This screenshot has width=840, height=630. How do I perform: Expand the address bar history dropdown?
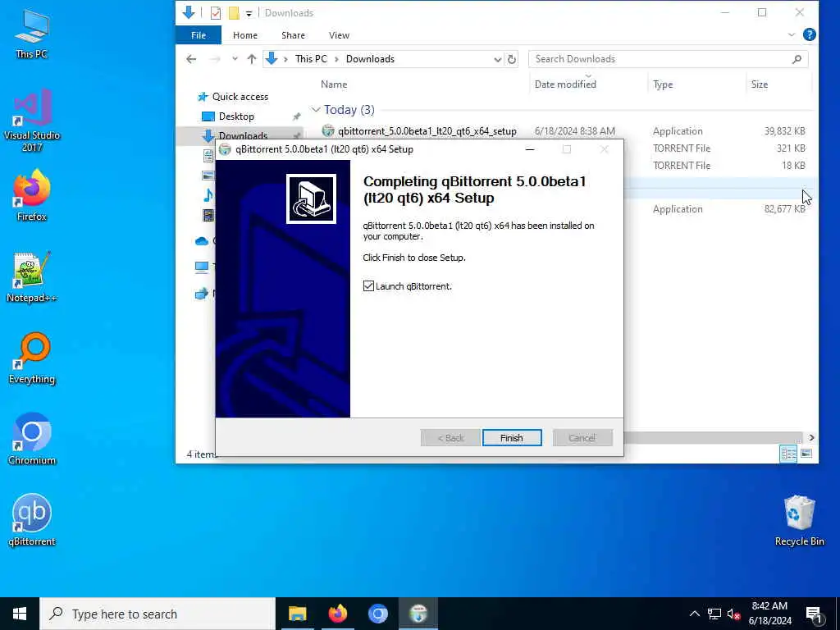coord(498,59)
